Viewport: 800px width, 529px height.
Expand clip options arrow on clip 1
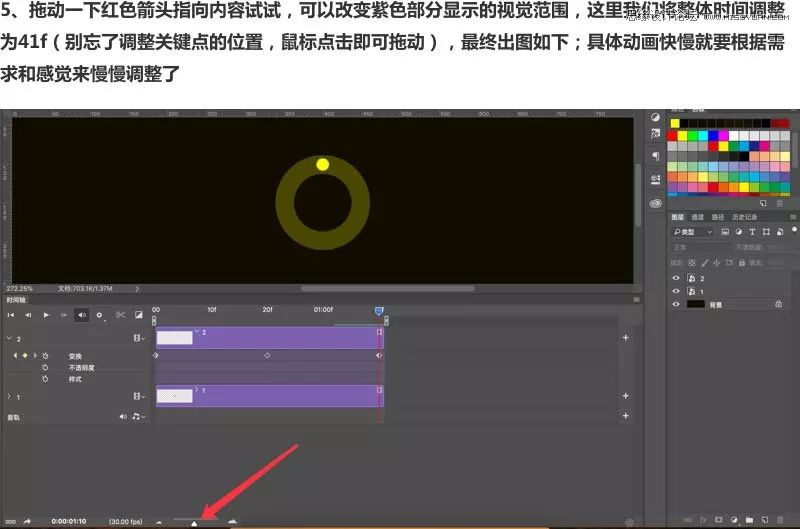(196, 390)
